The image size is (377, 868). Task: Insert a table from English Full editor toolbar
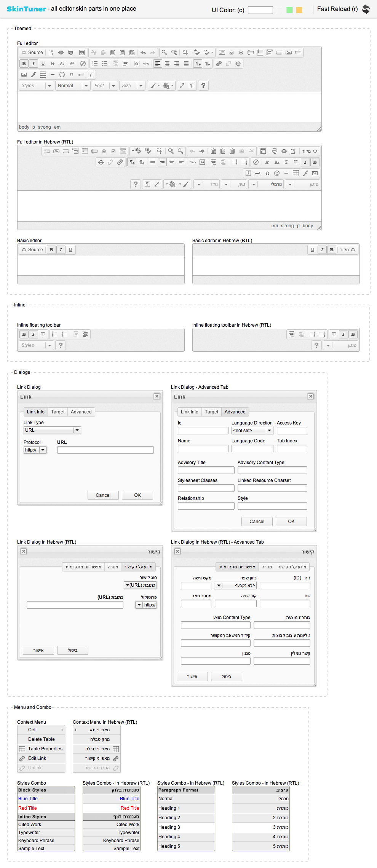pos(43,75)
